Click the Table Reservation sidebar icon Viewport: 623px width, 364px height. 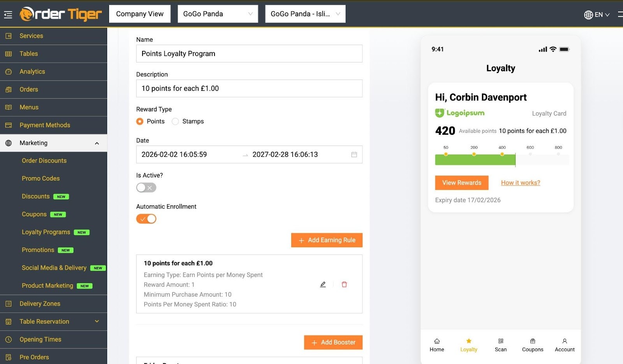pos(9,322)
